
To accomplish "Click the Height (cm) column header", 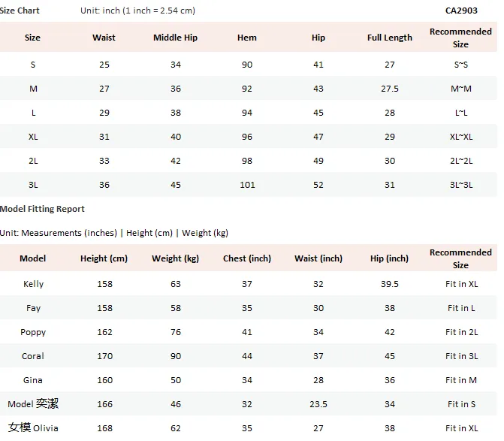I will click(x=104, y=258).
